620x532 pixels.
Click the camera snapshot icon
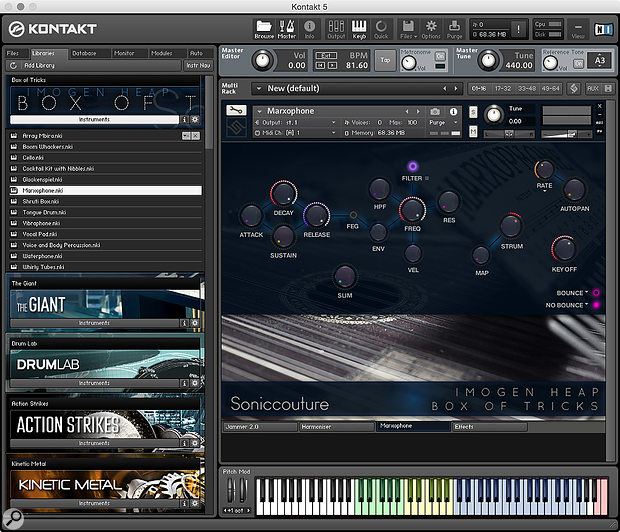point(435,112)
